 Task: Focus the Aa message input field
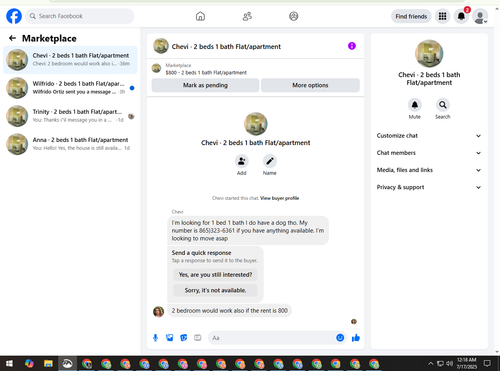pos(272,338)
